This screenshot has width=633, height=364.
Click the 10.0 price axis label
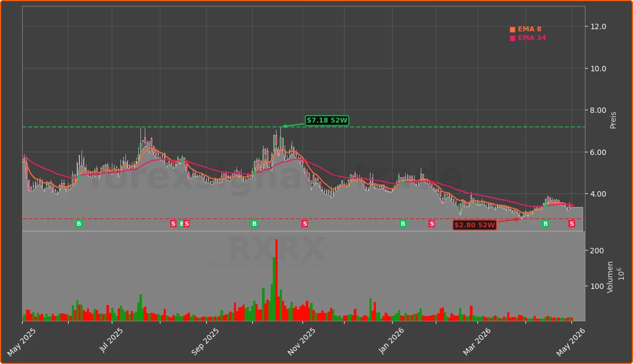coord(598,69)
